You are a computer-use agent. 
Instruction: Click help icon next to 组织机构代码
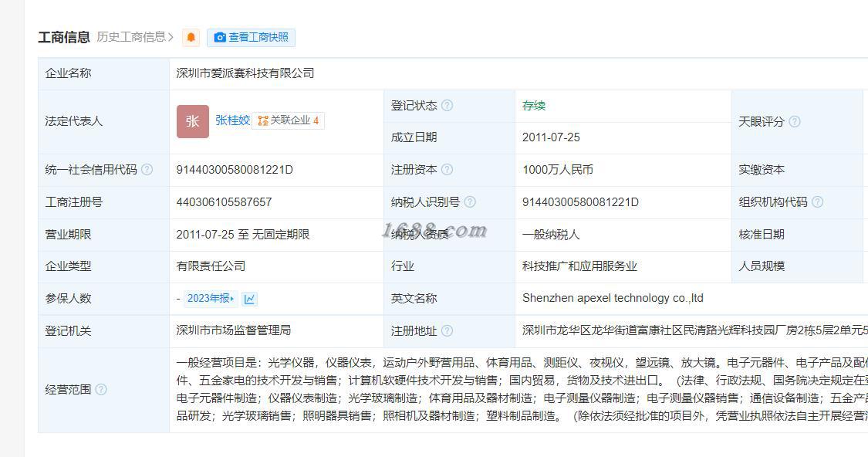pyautogui.click(x=818, y=201)
